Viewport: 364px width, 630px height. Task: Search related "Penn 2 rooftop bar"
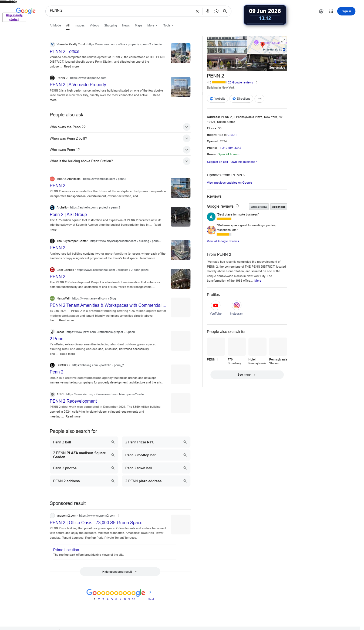tap(156, 455)
